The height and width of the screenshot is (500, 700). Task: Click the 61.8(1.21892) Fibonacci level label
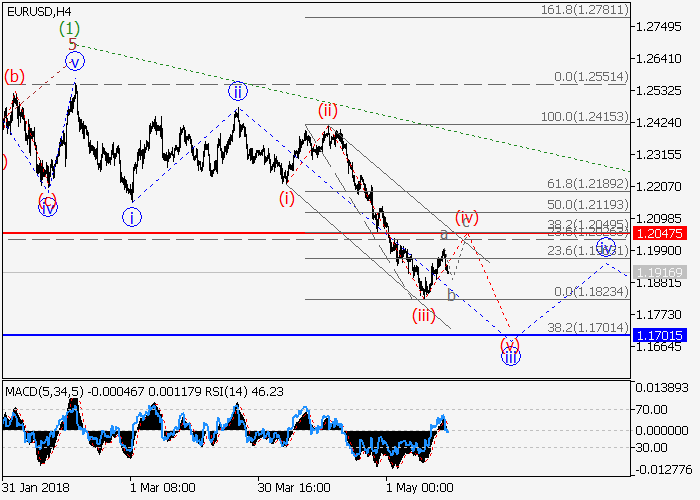tap(588, 185)
